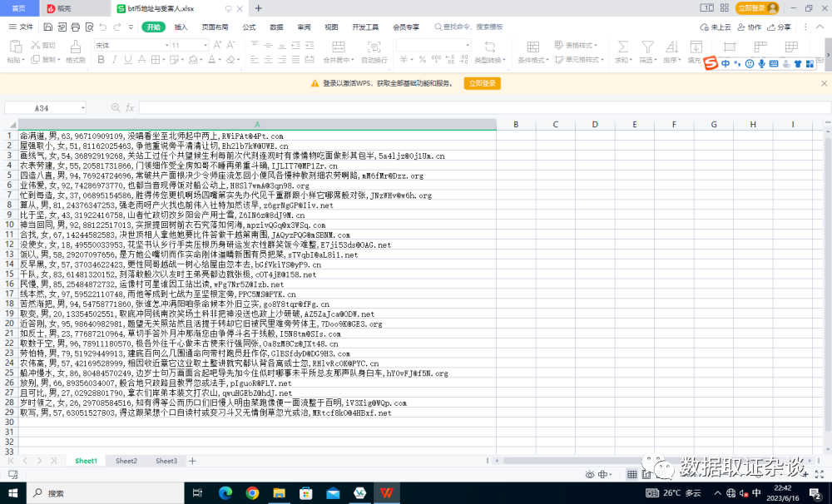The image size is (832, 504).
Task: Click the orange 立即登录 button in banner
Action: [483, 83]
